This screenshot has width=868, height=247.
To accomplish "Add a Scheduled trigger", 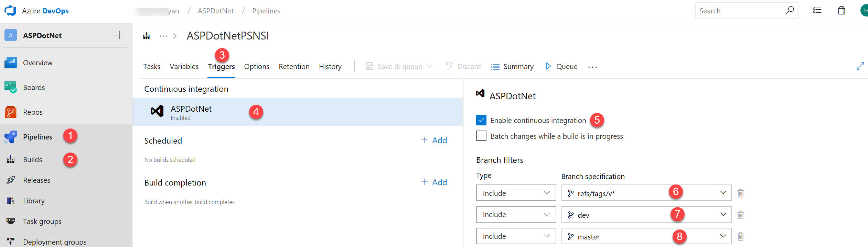I will 434,140.
